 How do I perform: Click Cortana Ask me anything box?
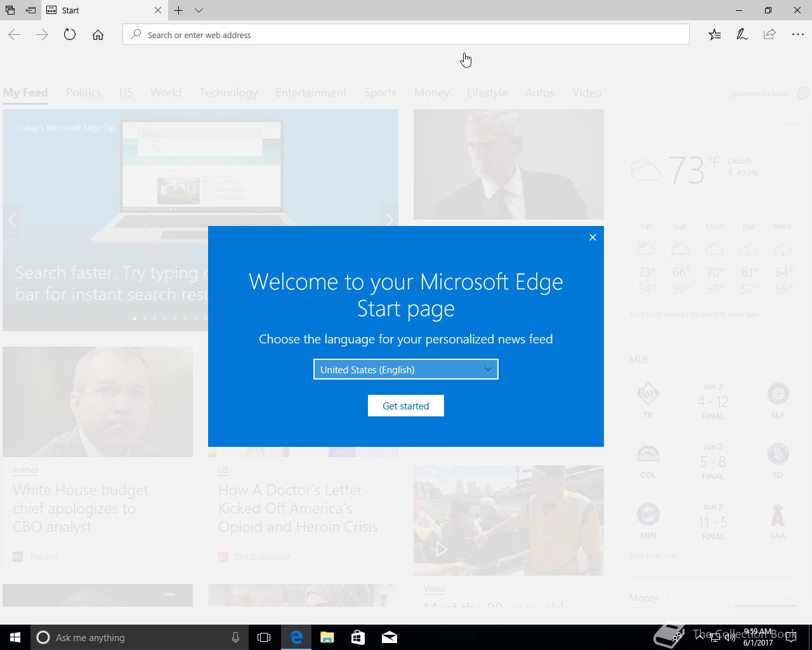(x=140, y=637)
